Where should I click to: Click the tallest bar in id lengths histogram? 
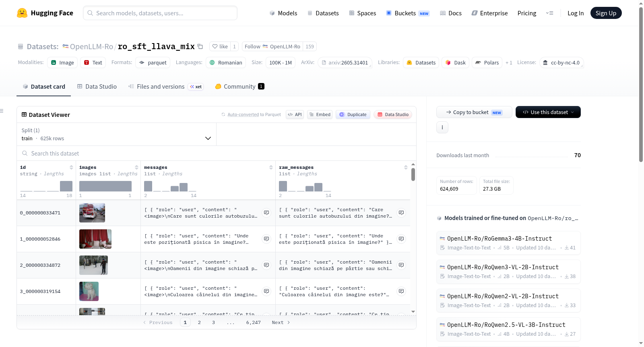[66, 186]
